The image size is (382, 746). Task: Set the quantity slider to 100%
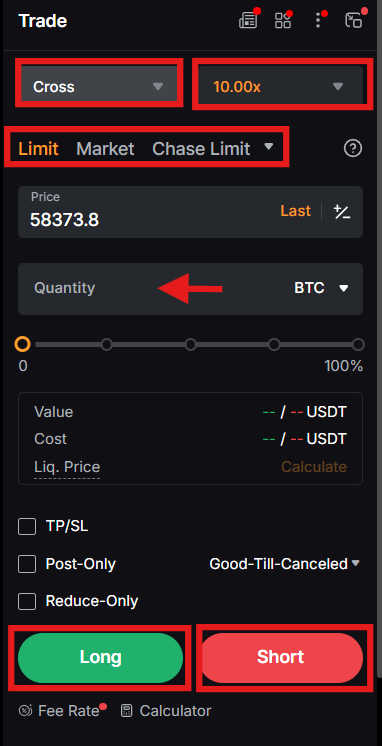pyautogui.click(x=358, y=344)
